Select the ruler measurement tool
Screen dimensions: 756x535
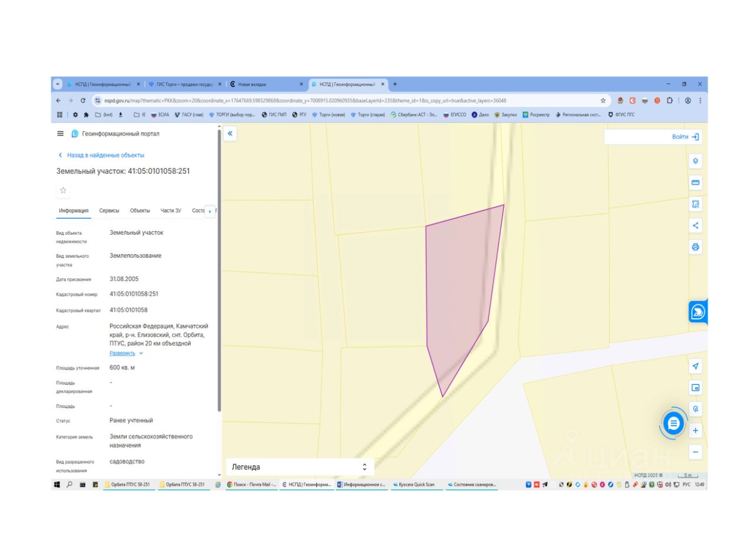pos(695,183)
